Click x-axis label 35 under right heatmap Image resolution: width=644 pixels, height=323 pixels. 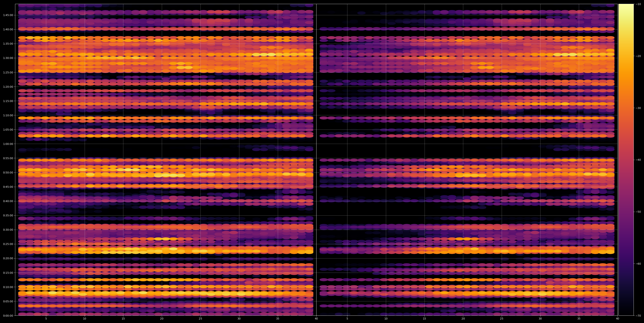(579, 319)
